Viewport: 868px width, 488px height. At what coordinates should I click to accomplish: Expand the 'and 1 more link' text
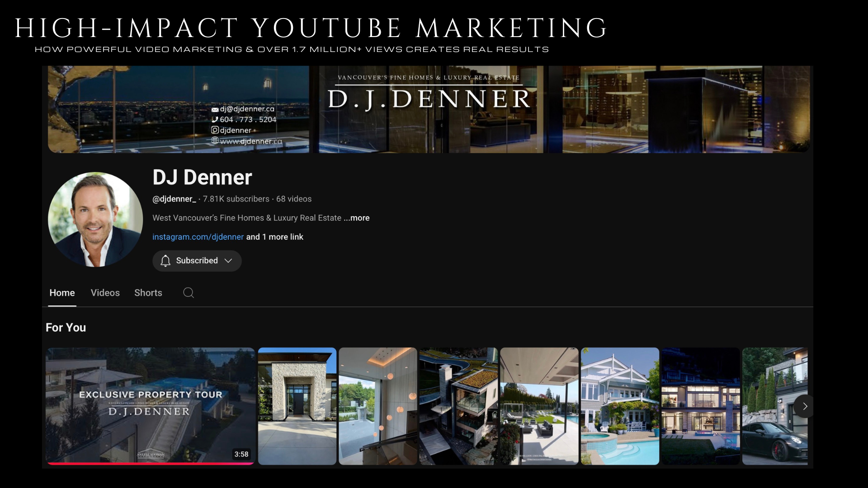[274, 237]
